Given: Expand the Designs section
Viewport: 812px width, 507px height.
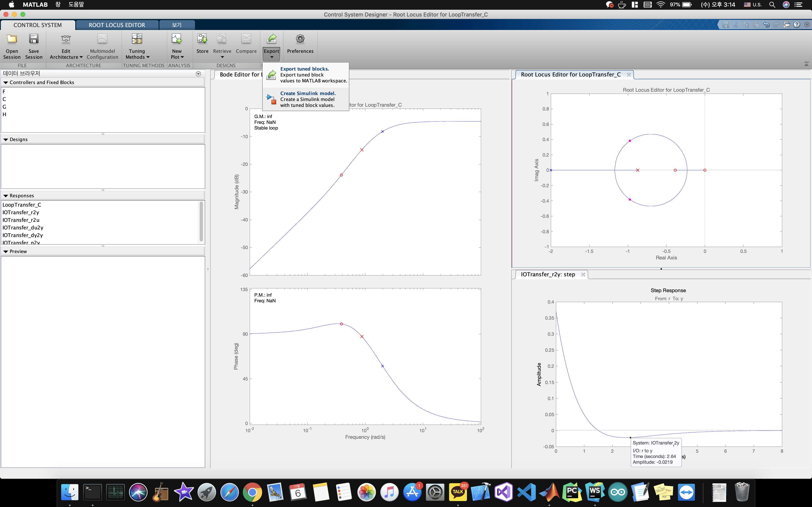Looking at the screenshot, I should (6, 139).
